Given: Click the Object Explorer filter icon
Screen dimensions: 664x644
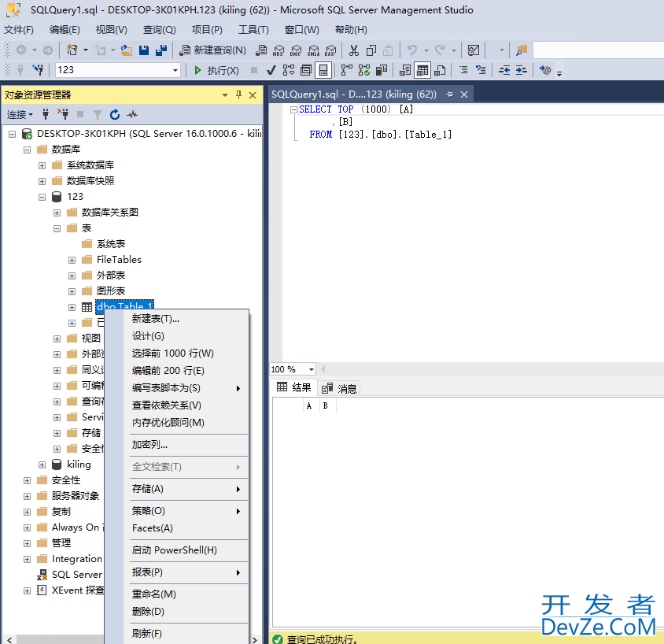Looking at the screenshot, I should (x=98, y=114).
